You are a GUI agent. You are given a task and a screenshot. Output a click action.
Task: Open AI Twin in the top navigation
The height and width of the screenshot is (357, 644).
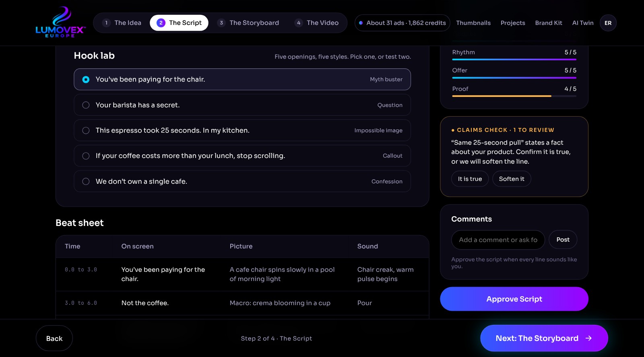tap(583, 23)
